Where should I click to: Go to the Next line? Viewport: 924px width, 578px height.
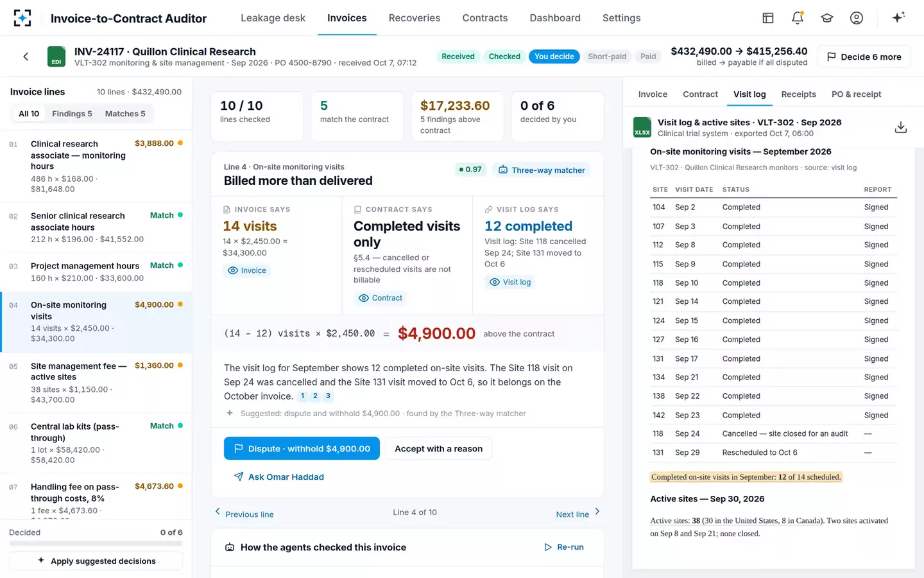pos(578,513)
